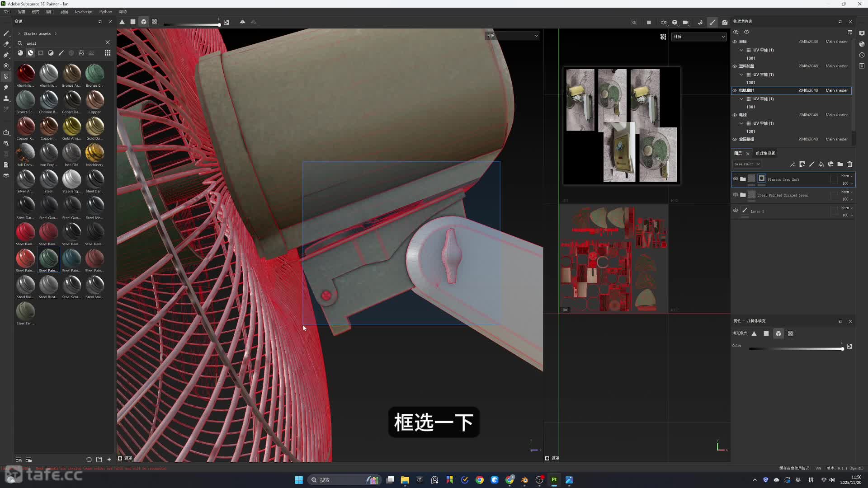Select the mesh fill cube icon in top toolbar
Image resolution: width=868 pixels, height=488 pixels.
pos(143,22)
